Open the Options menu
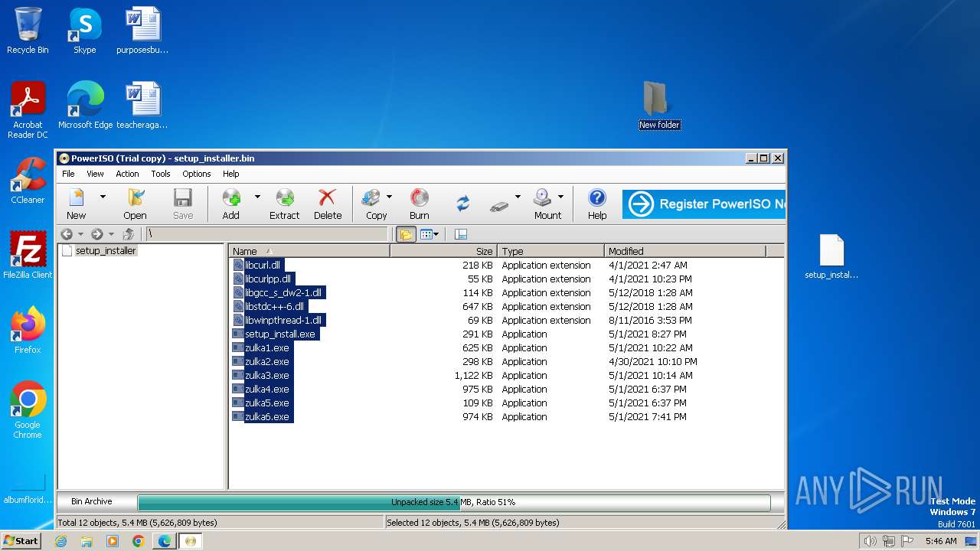 click(x=197, y=174)
